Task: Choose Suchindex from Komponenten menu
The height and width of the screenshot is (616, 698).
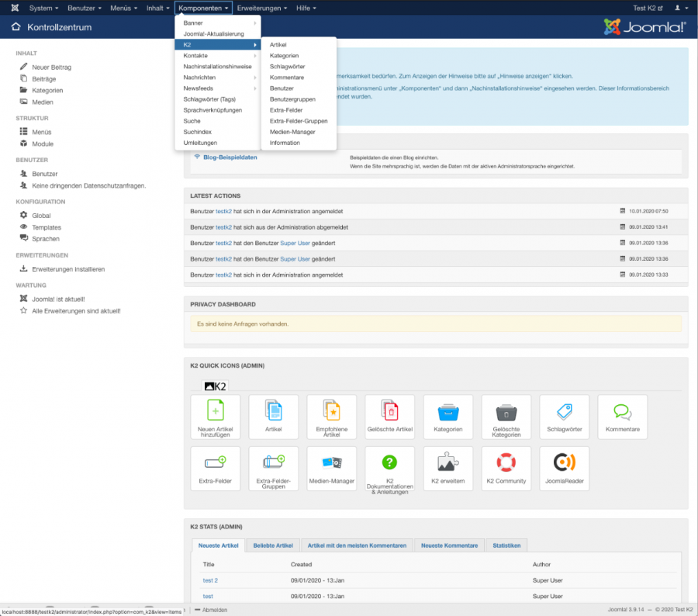Action: coord(218,132)
